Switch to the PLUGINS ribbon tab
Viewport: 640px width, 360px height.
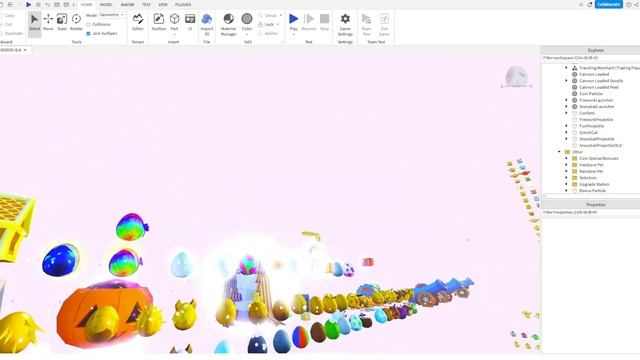pyautogui.click(x=183, y=4)
